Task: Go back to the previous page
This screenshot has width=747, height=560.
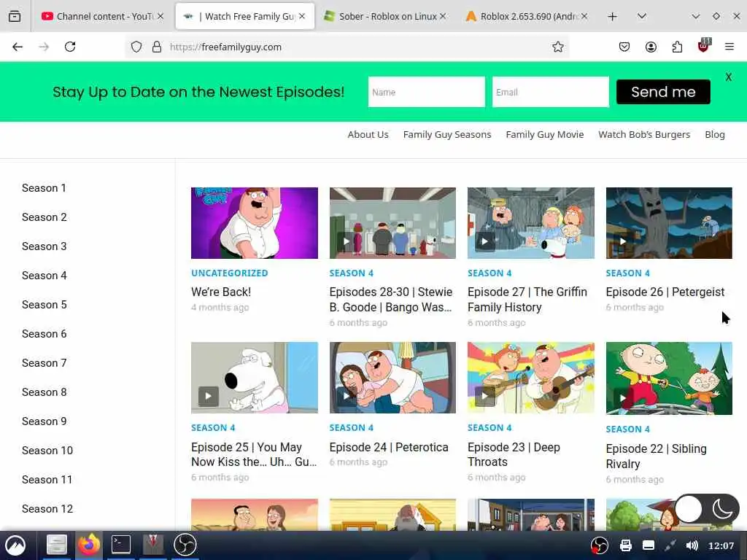Action: pyautogui.click(x=18, y=47)
